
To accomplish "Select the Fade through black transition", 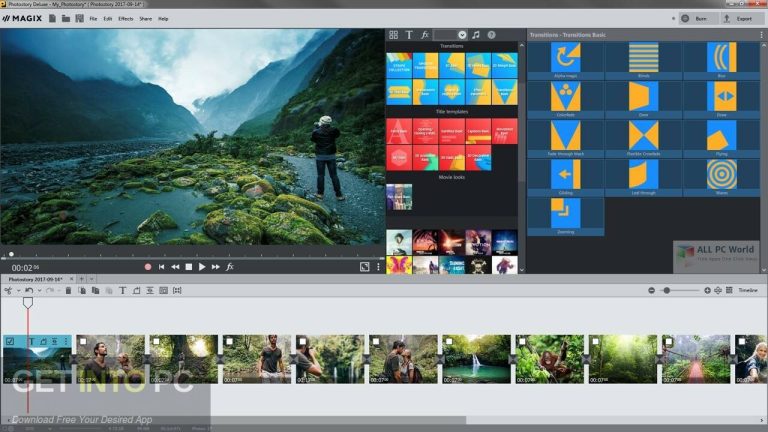I will pos(565,139).
